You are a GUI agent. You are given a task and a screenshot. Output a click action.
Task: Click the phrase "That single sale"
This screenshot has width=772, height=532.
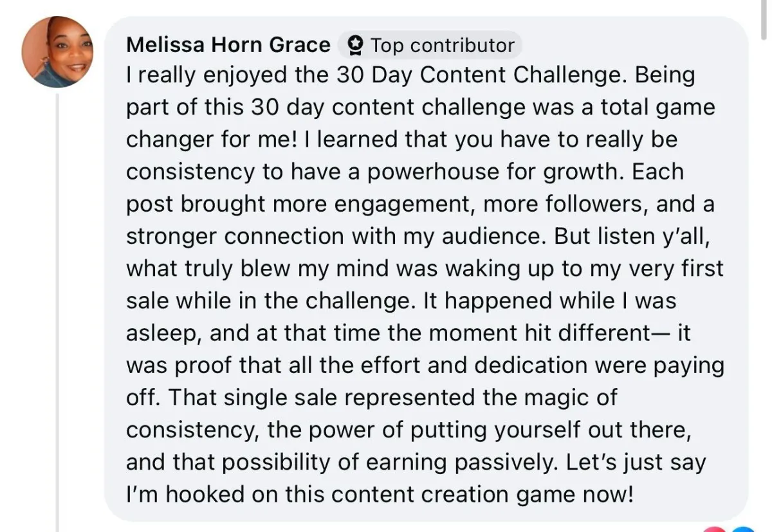tap(254, 398)
